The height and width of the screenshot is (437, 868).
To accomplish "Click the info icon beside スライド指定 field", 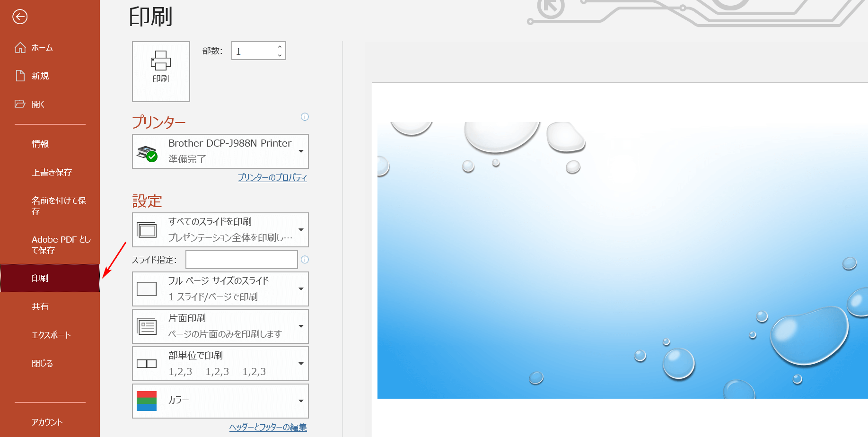I will [x=305, y=260].
